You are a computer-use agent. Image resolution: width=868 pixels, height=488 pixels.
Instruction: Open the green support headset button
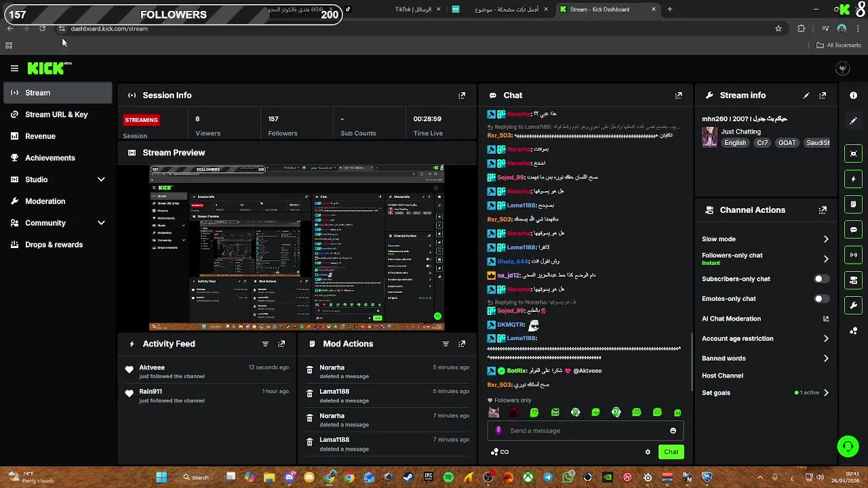[848, 446]
